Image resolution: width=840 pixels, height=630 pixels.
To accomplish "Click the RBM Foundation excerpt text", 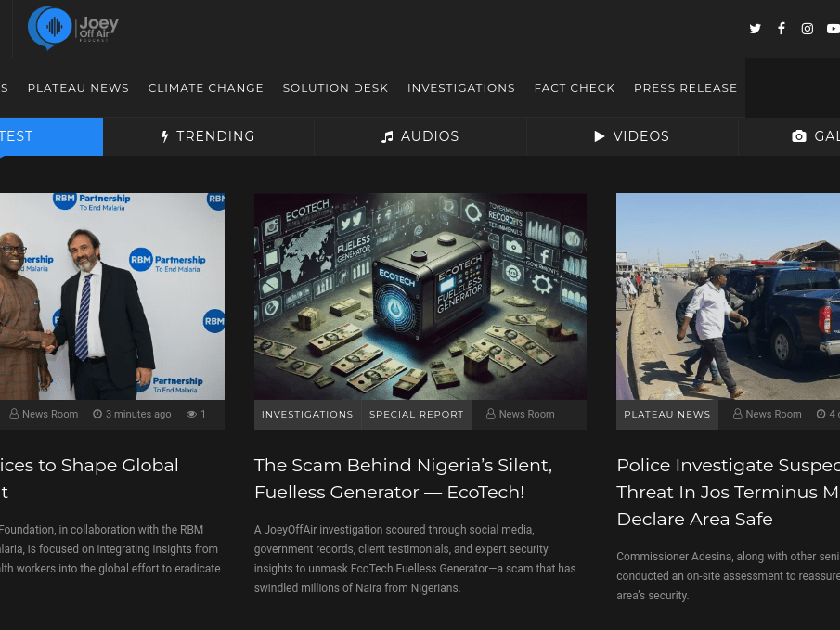I will tap(110, 549).
